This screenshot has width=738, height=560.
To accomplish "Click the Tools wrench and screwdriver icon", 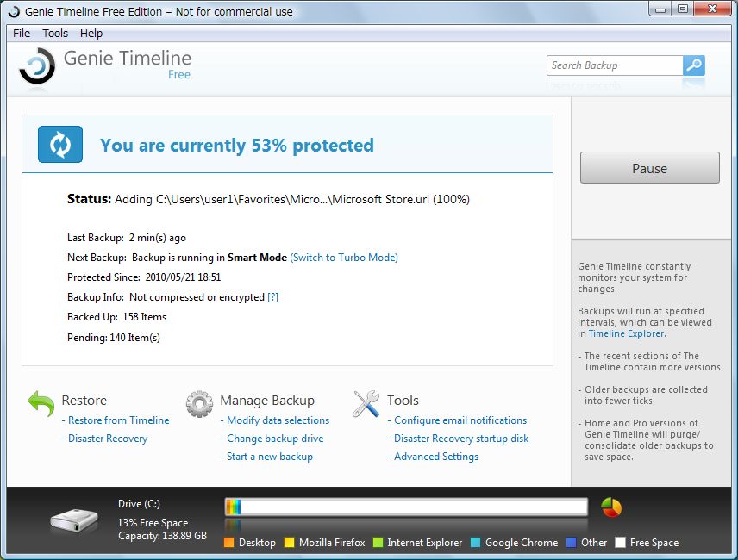I will 366,404.
